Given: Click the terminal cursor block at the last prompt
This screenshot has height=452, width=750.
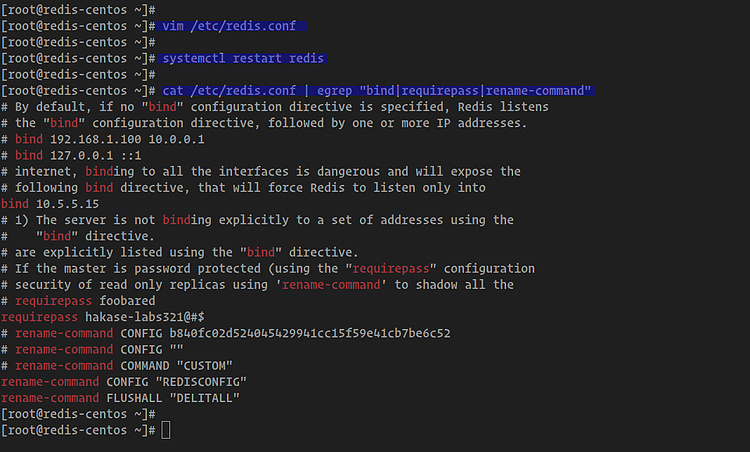Looking at the screenshot, I should pos(166,430).
